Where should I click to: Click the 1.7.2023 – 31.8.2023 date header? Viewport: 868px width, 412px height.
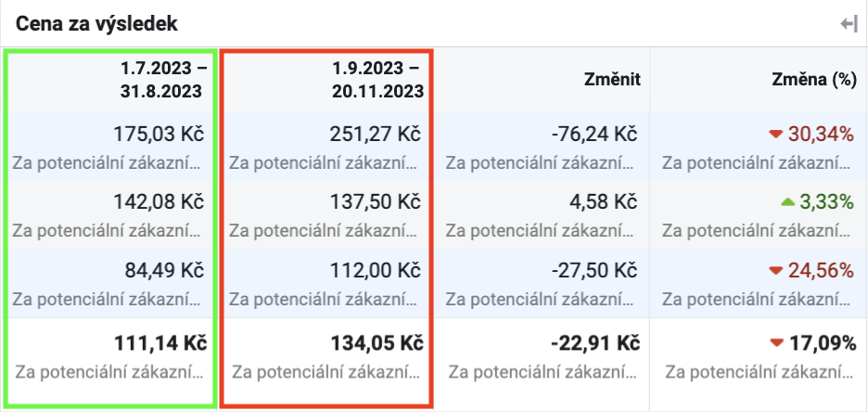161,79
